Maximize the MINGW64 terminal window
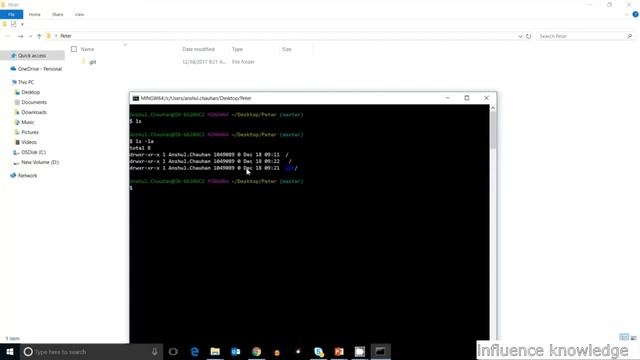640x360 pixels. pyautogui.click(x=467, y=98)
